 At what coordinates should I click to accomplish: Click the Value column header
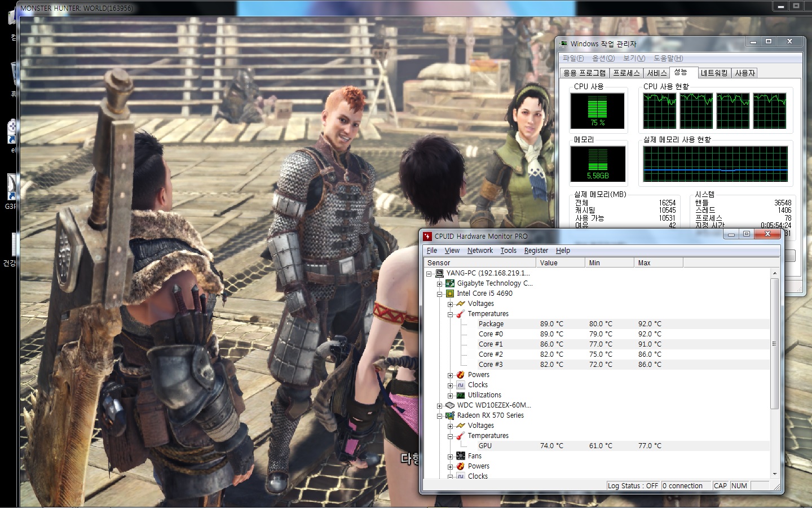click(x=559, y=263)
